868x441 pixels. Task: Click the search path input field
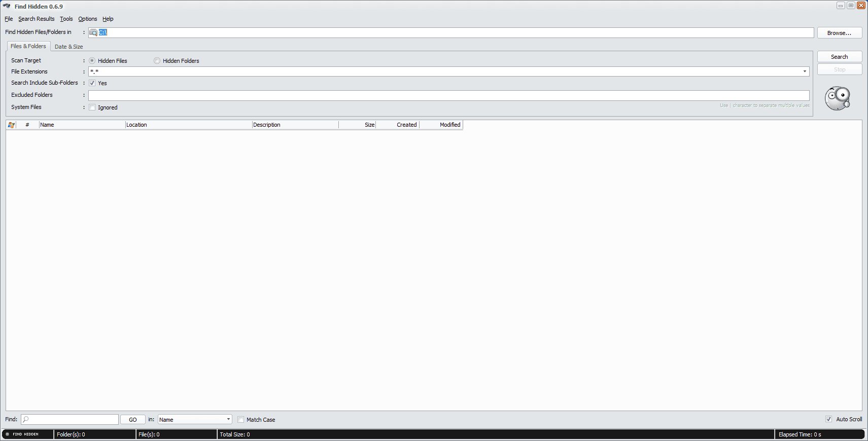point(451,32)
